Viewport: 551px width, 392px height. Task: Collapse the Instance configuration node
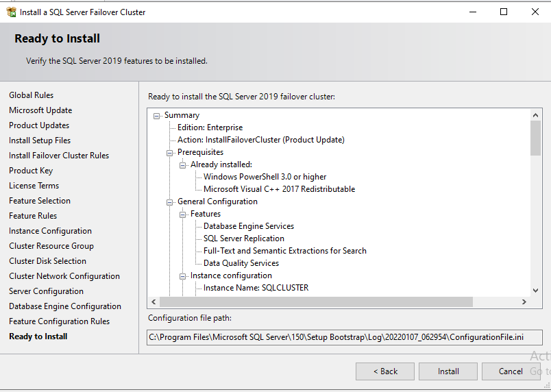tap(183, 276)
